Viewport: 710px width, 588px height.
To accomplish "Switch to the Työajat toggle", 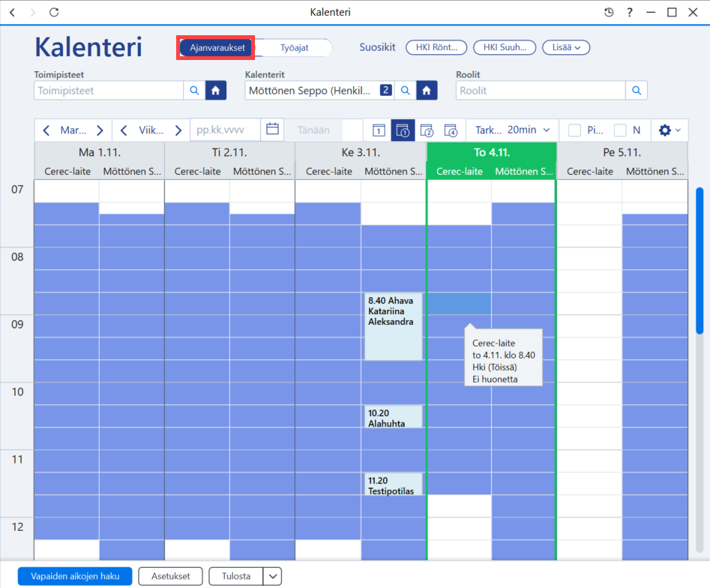I will [x=295, y=47].
